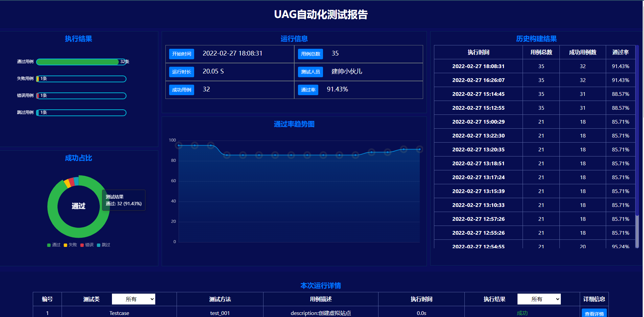Image resolution: width=644 pixels, height=317 pixels.
Task: Open the 执行结果 filter dropdown
Action: [539, 299]
